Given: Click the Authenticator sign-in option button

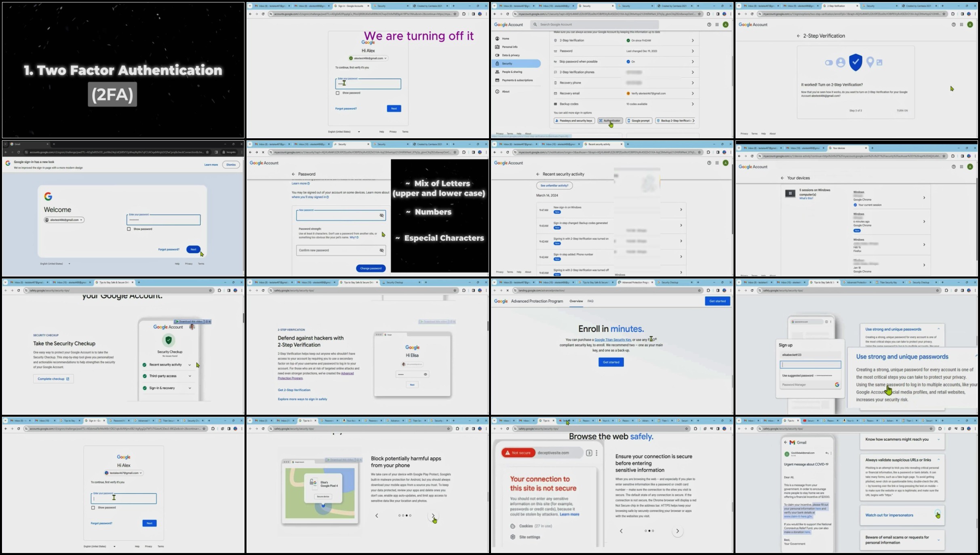Looking at the screenshot, I should [610, 121].
